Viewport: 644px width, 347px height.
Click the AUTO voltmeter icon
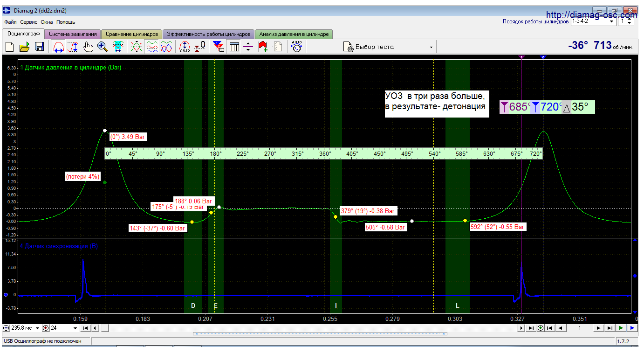(x=296, y=47)
